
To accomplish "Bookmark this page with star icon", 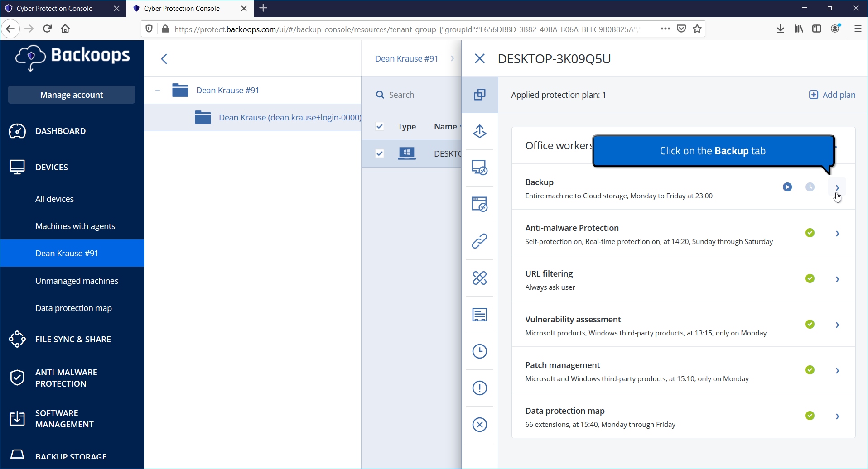I will (x=697, y=29).
